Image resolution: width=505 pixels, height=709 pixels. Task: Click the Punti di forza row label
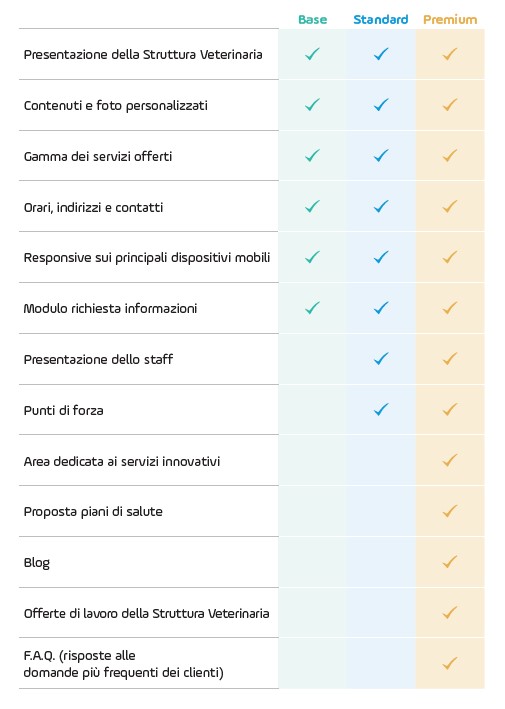63,410
